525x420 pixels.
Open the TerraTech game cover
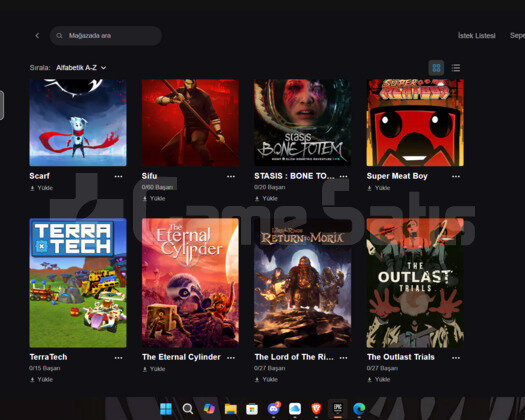(x=78, y=283)
